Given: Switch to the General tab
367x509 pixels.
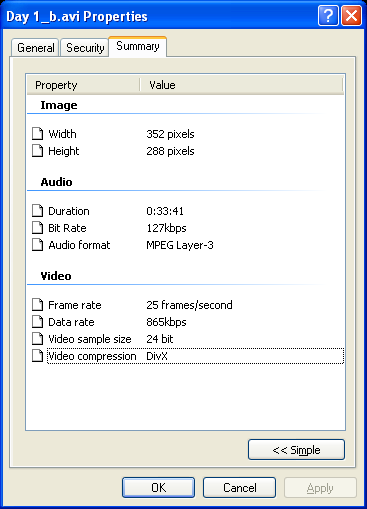Looking at the screenshot, I should click(x=35, y=48).
